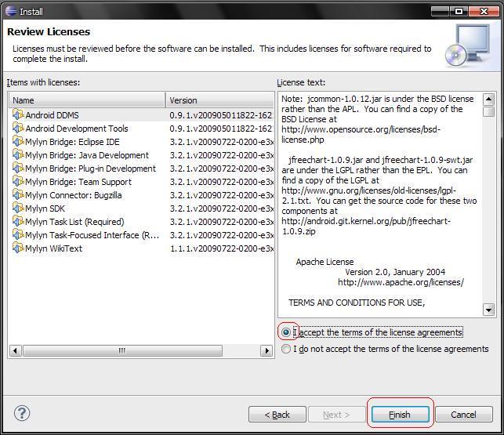
Task: Select "I accept the terms" radio button
Action: (286, 332)
